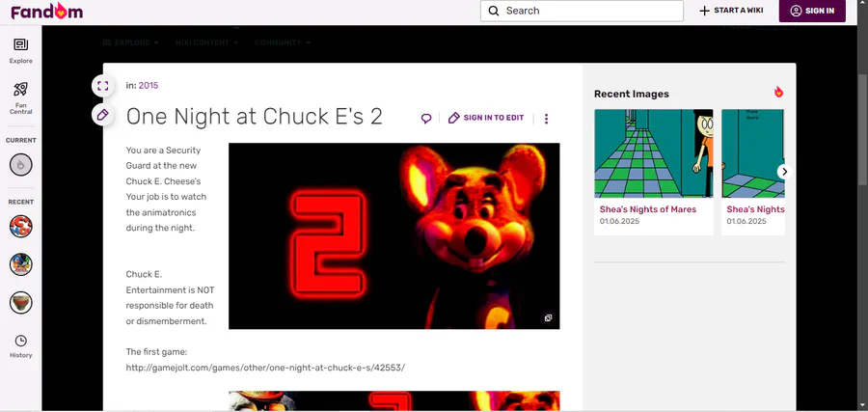
Task: Click the search magnifier icon
Action: coord(495,11)
